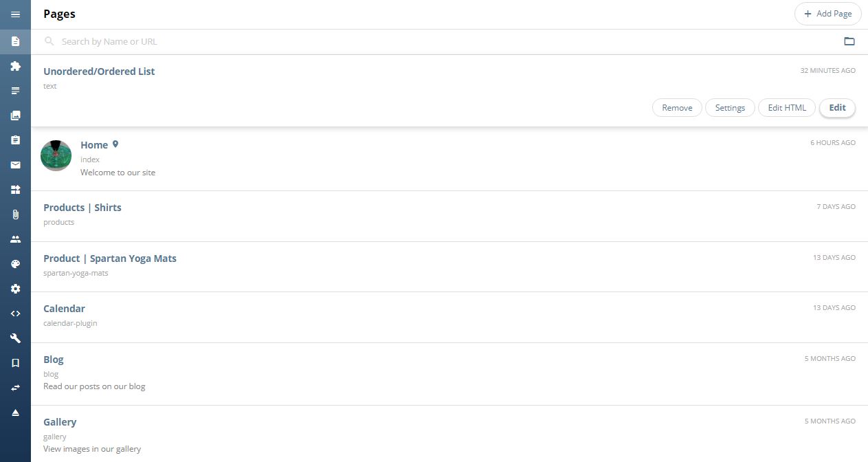Open the gear settings sidebar icon
Viewport: 868px width, 462px height.
[x=15, y=289]
